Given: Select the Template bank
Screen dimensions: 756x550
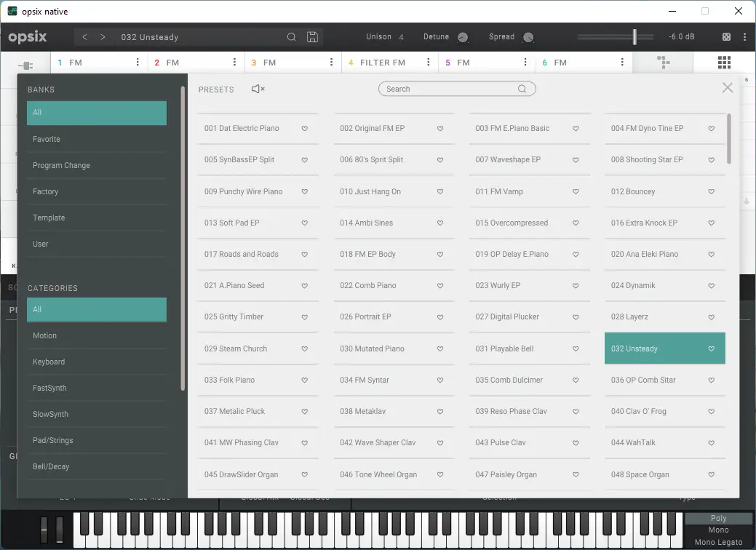Looking at the screenshot, I should 97,218.
